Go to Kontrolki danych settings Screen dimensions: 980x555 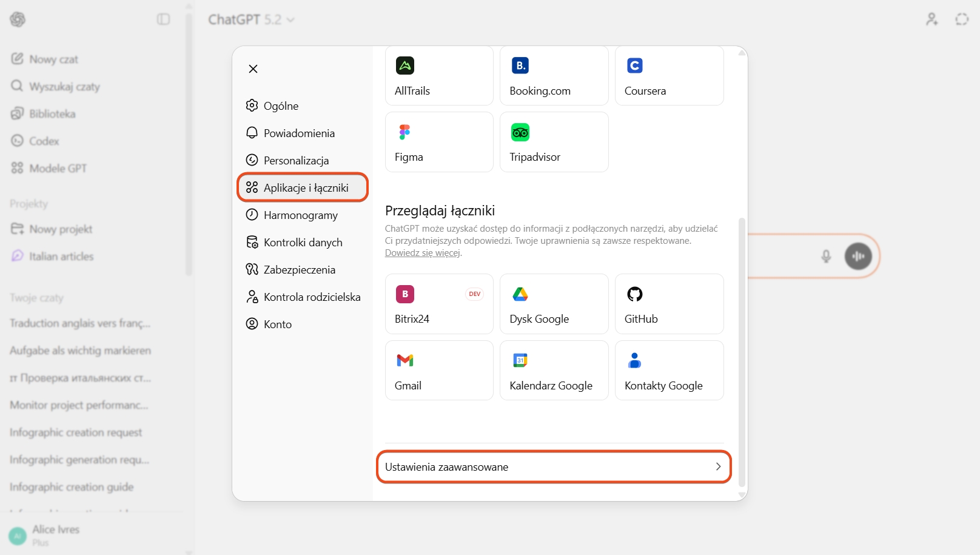point(303,243)
